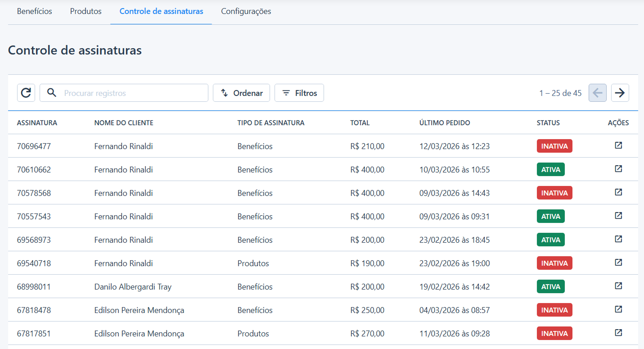Click client name Danilo Albergardi Tray

pos(133,287)
